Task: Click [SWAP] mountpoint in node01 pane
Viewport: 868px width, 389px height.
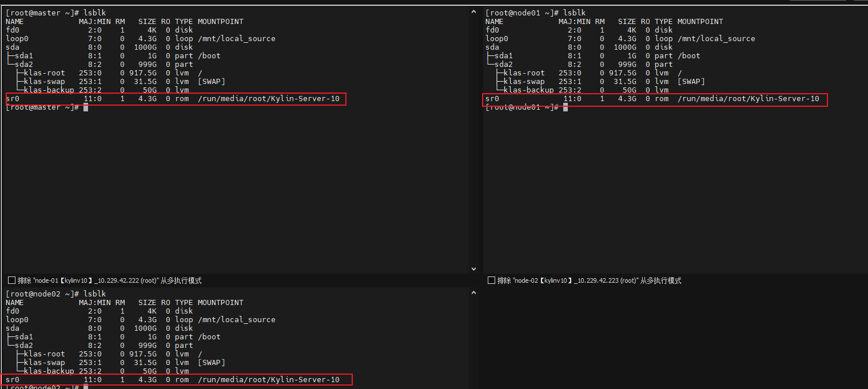Action: (691, 81)
